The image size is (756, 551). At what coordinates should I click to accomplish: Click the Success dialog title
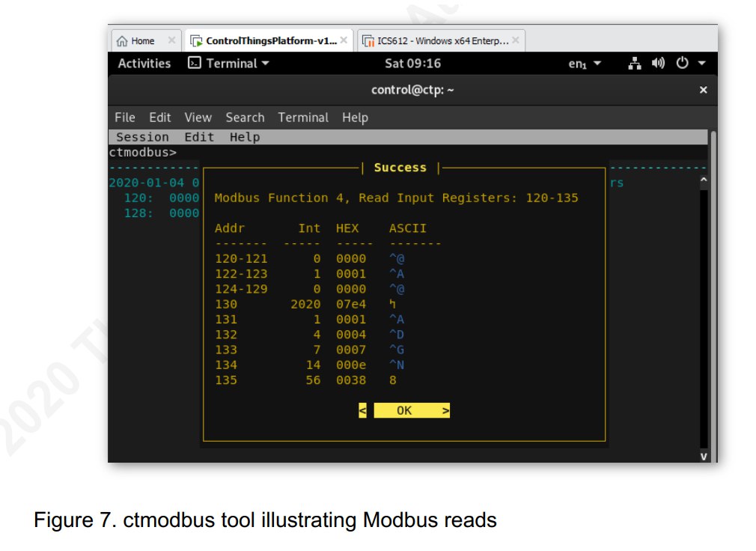coord(400,168)
